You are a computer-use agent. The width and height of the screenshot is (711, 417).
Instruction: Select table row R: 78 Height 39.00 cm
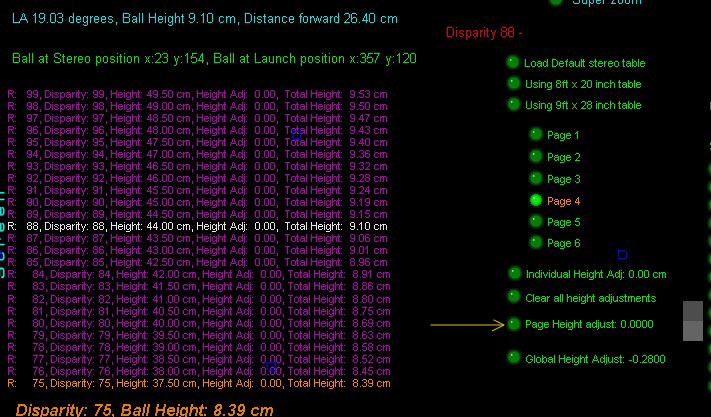pyautogui.click(x=199, y=347)
